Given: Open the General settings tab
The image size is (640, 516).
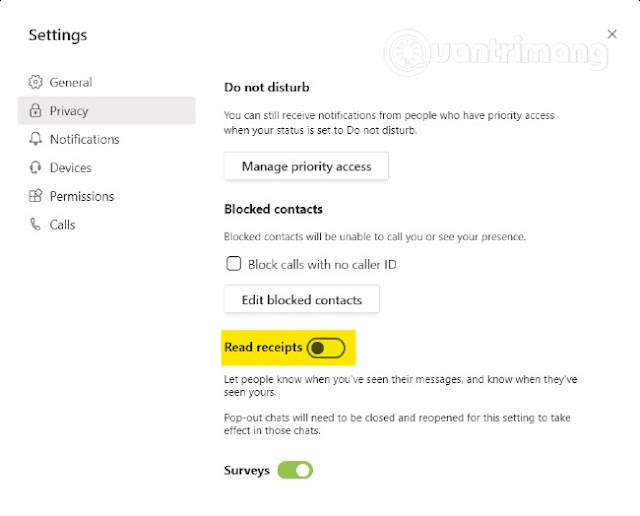Looking at the screenshot, I should (x=70, y=82).
